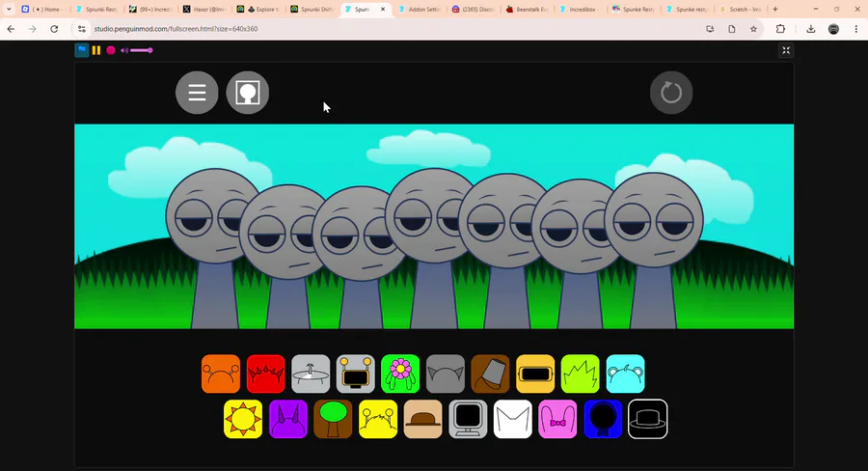
Task: Select the black top hat character icon
Action: pyautogui.click(x=648, y=419)
